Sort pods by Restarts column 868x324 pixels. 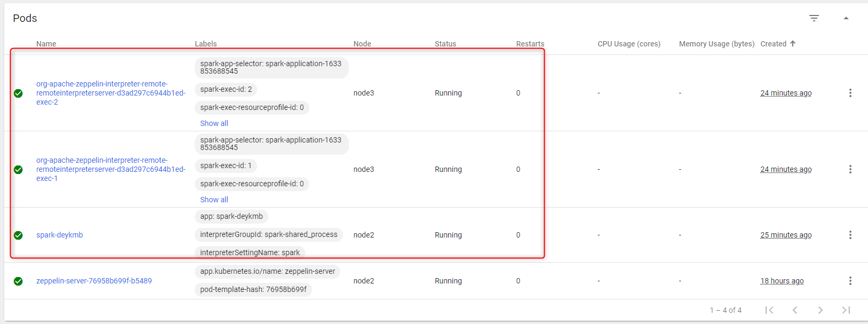coord(530,44)
